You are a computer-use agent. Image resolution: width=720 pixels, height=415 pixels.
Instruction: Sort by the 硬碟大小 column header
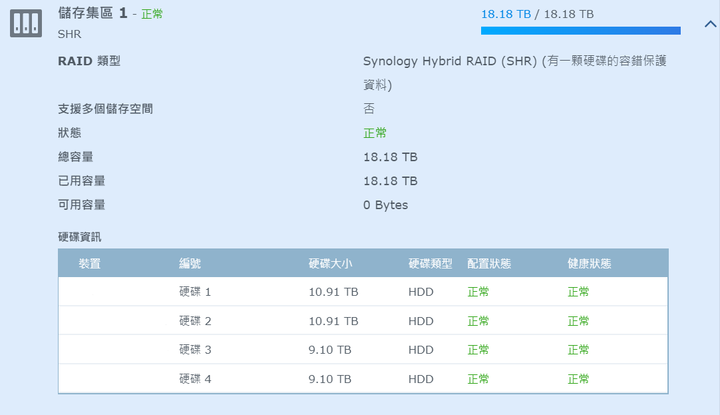[330, 264]
